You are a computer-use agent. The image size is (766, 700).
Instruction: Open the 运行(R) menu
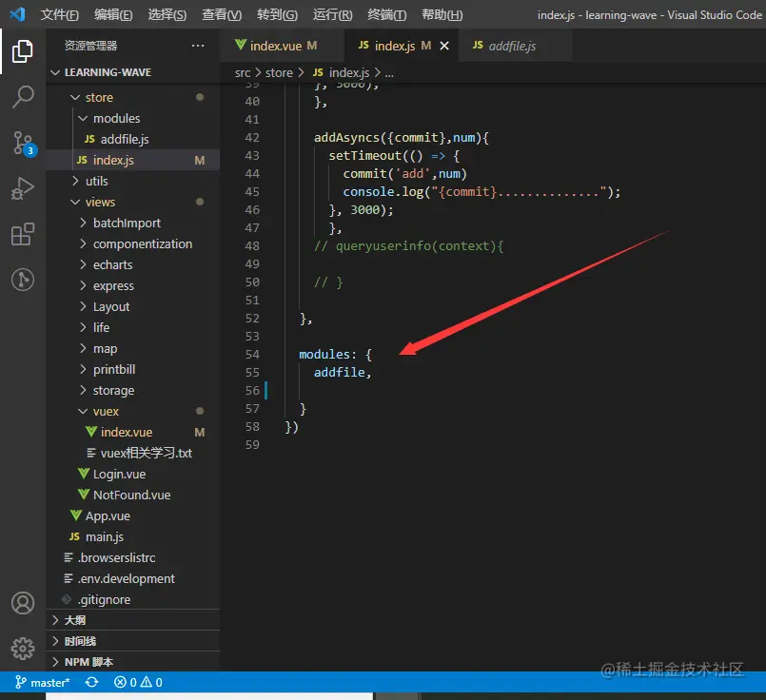pos(332,14)
